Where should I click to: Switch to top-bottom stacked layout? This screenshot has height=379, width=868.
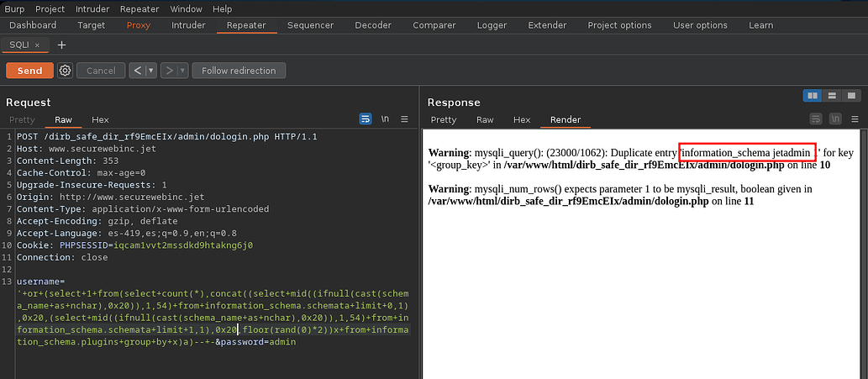click(x=831, y=95)
